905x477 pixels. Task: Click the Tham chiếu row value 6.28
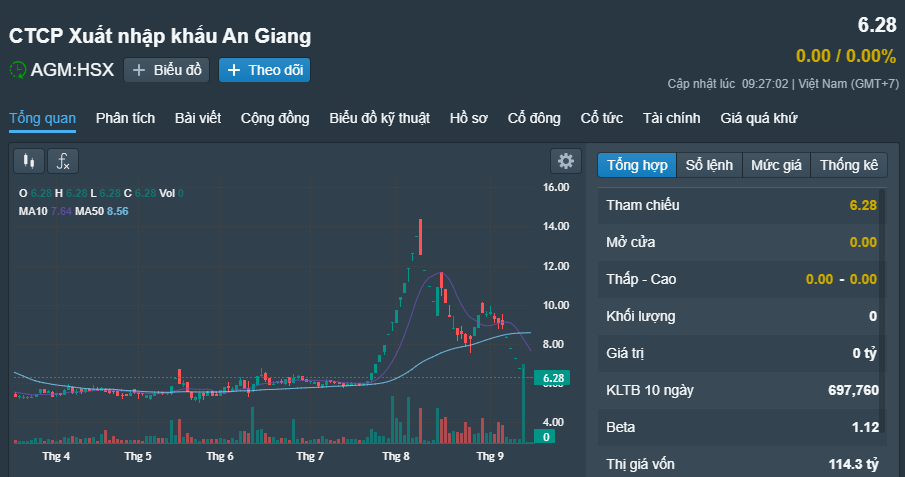[x=863, y=205]
